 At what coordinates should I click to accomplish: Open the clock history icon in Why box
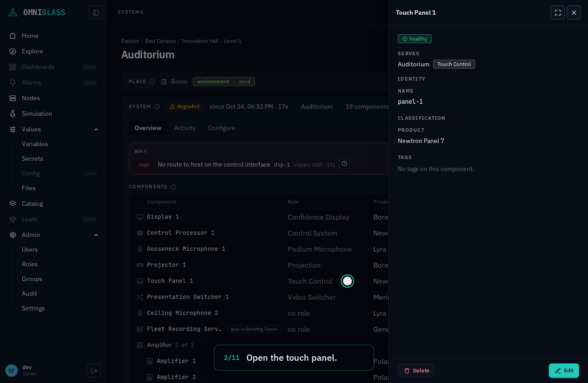344,163
